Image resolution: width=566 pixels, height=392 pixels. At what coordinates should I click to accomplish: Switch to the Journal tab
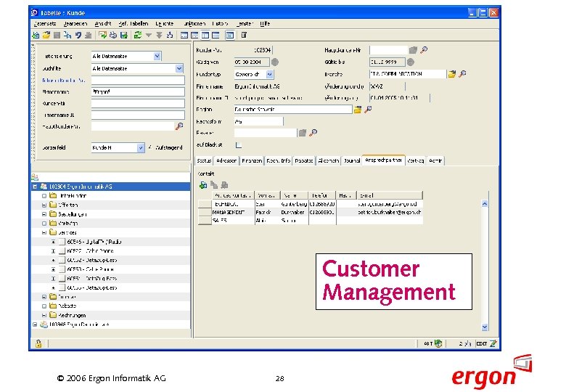(x=352, y=161)
